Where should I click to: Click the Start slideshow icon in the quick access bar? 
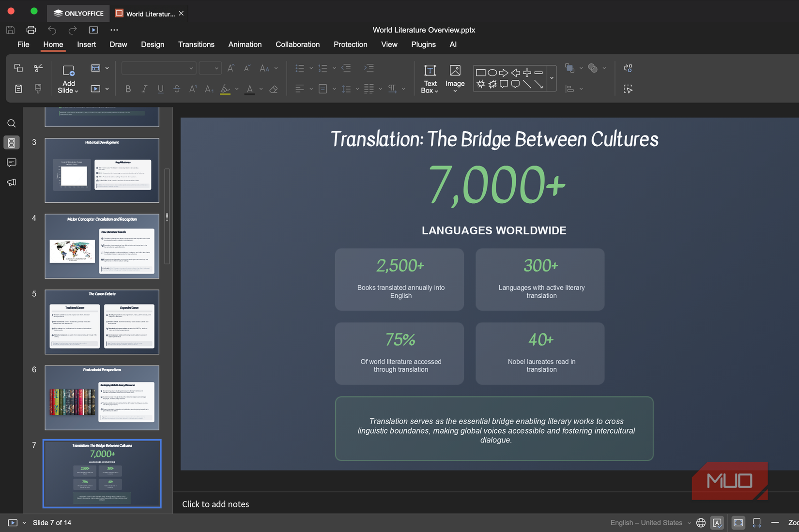93,30
